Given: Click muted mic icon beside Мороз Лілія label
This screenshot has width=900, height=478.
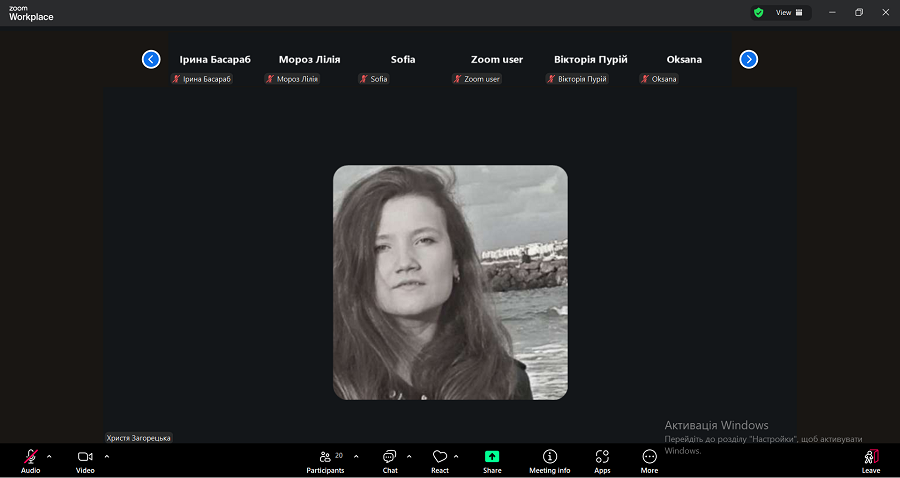Looking at the screenshot, I should (270, 79).
